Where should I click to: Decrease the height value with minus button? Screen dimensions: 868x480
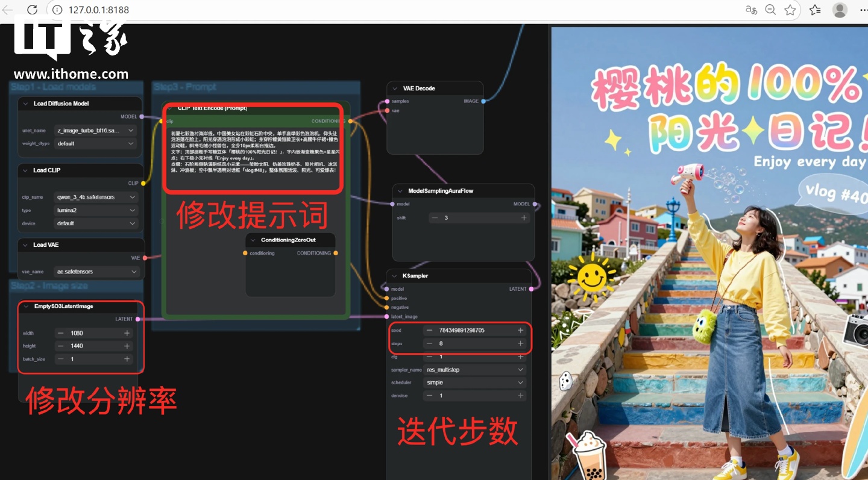(60, 346)
